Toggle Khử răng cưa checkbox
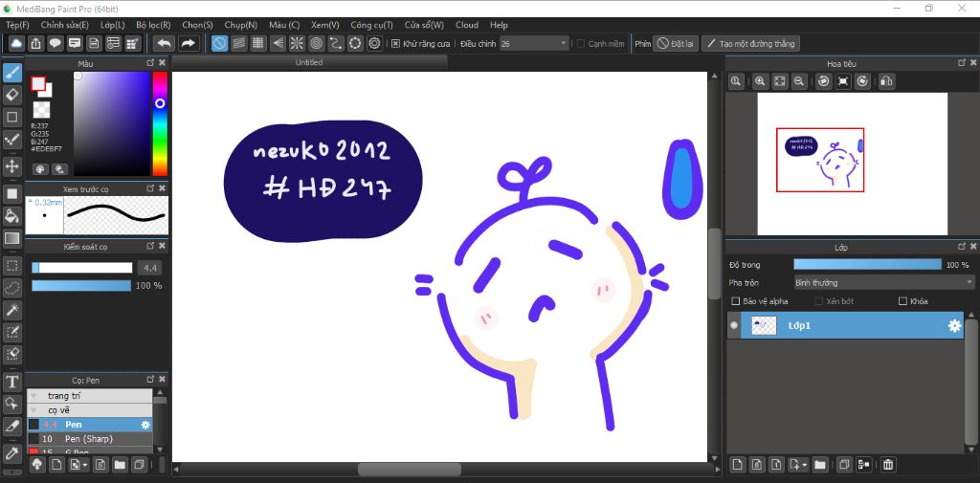The image size is (980, 483). coord(395,44)
